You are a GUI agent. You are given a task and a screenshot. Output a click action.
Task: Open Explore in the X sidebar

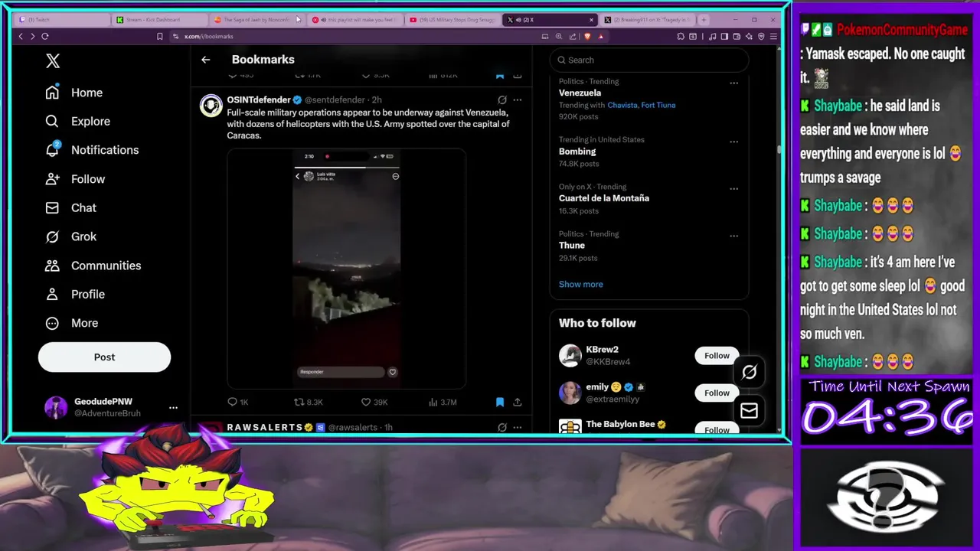[x=77, y=121]
